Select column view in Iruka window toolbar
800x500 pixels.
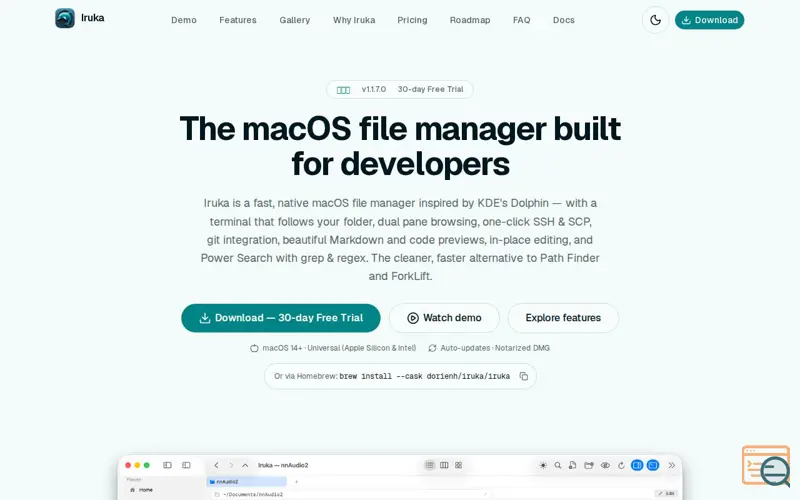[x=444, y=465]
